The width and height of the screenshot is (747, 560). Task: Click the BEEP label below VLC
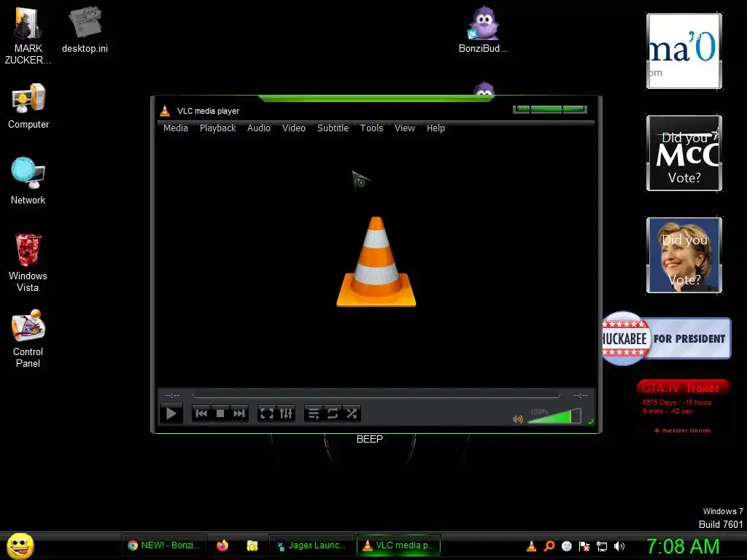point(370,439)
